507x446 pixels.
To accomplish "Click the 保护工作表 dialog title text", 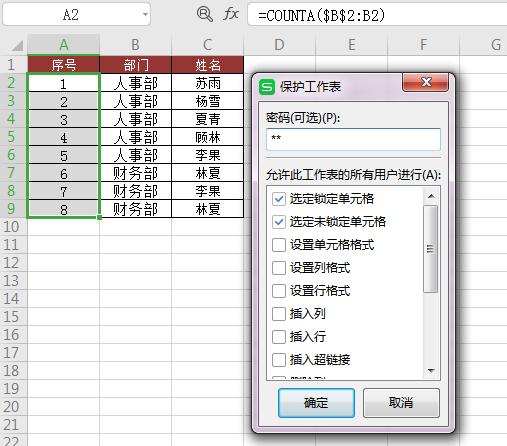I will (310, 87).
